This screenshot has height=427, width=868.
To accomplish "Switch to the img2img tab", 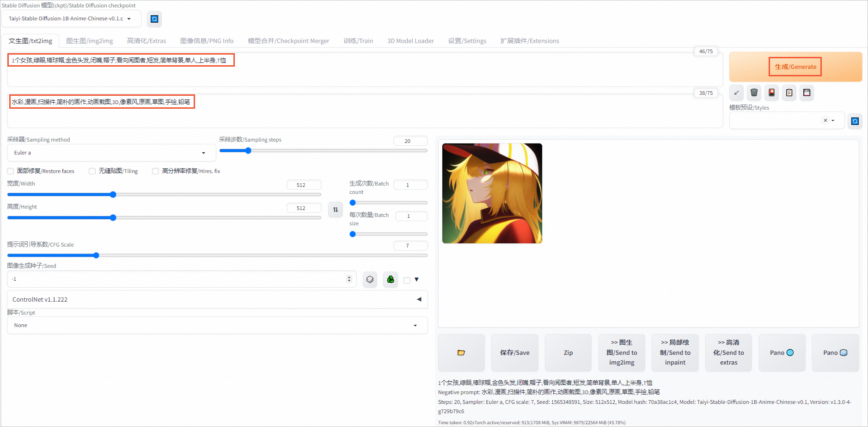I will (x=90, y=41).
